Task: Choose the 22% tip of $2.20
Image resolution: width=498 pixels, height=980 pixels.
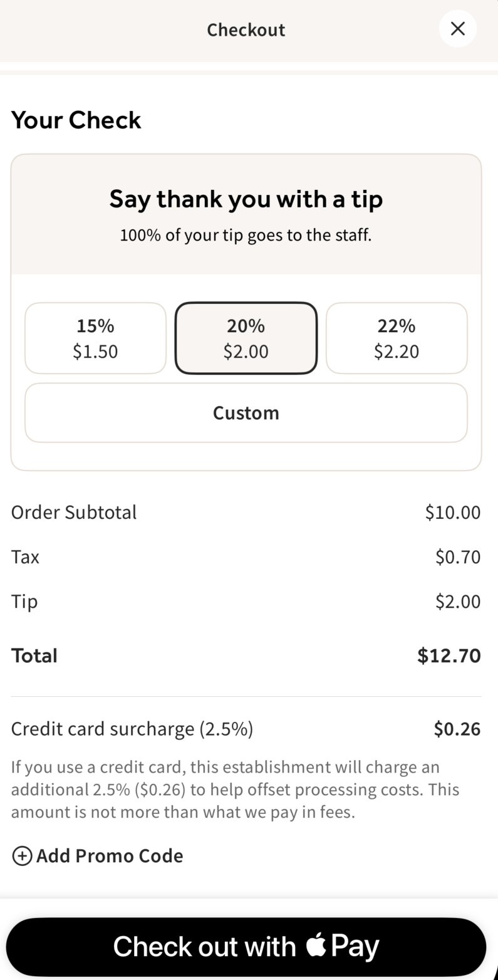Action: point(397,338)
